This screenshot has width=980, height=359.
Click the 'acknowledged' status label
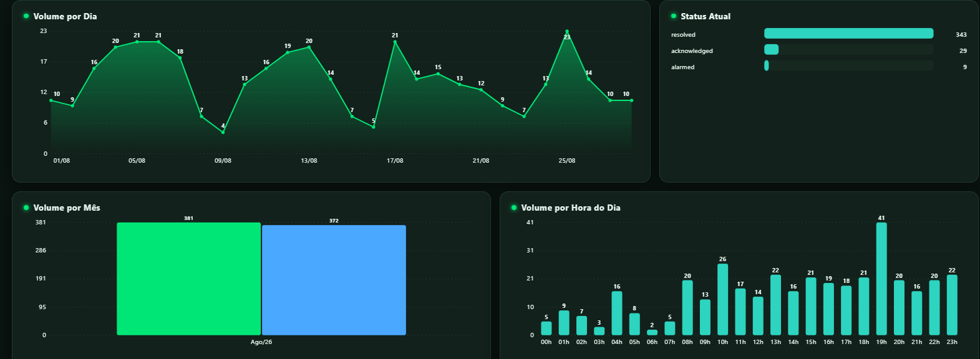(692, 51)
